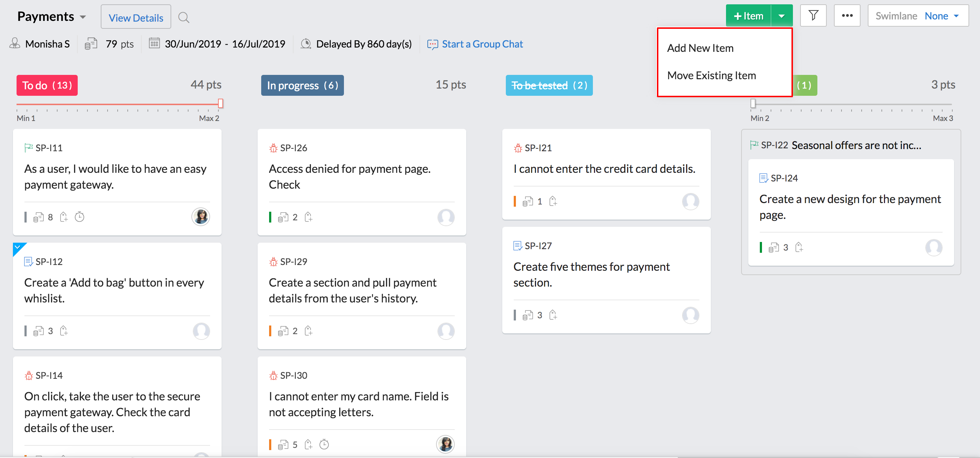Click the In progress column header
This screenshot has width=980, height=458.
pos(302,85)
